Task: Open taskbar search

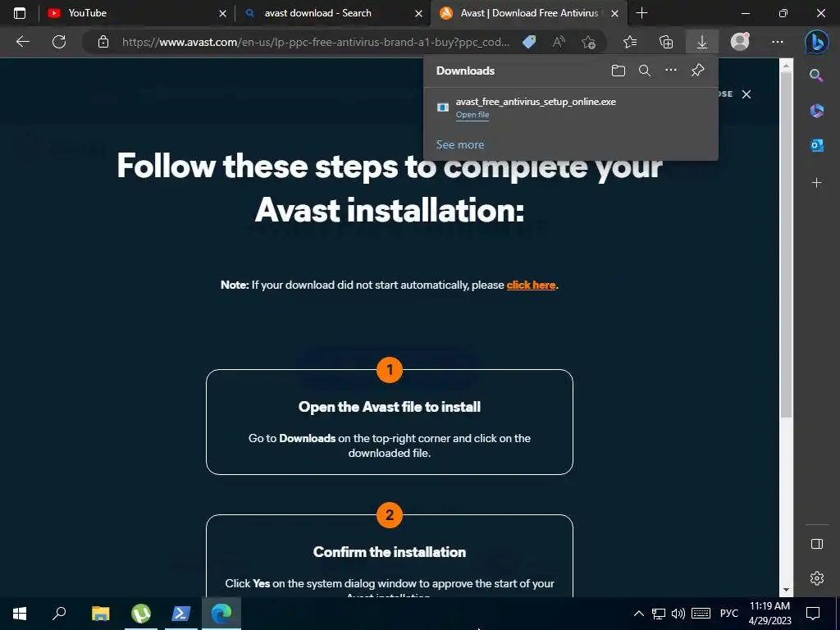Action: coord(59,614)
